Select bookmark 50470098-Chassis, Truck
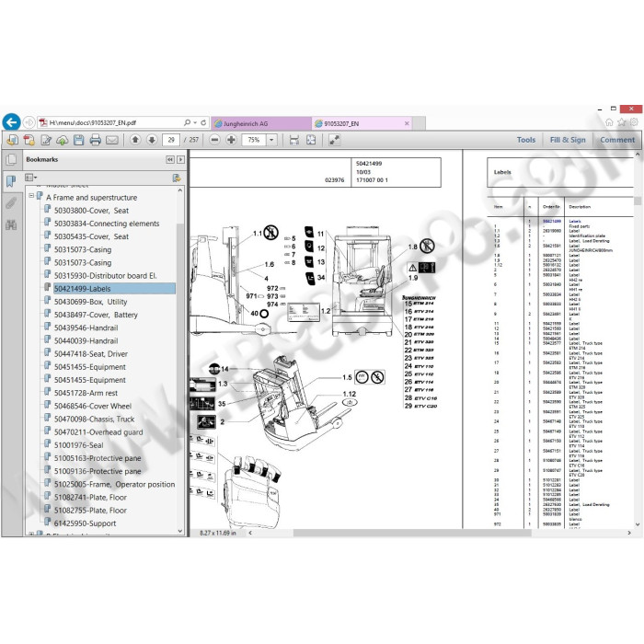This screenshot has width=644, height=644. pyautogui.click(x=94, y=419)
